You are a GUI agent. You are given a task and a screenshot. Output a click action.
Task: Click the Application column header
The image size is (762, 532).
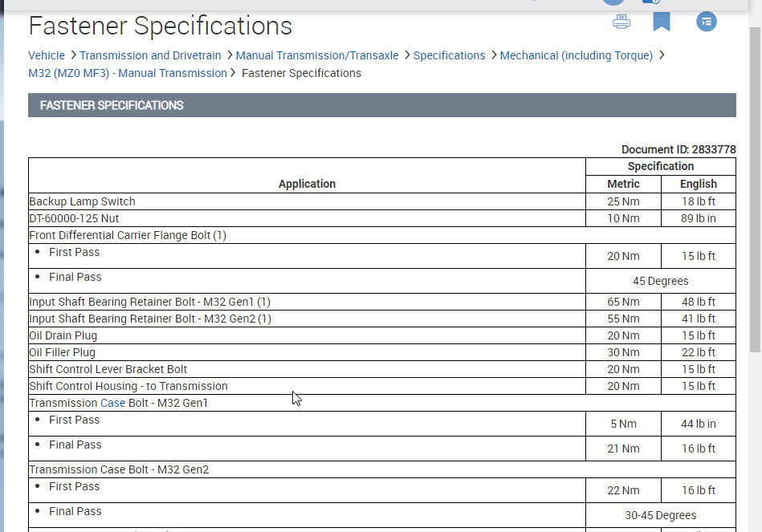tap(307, 184)
